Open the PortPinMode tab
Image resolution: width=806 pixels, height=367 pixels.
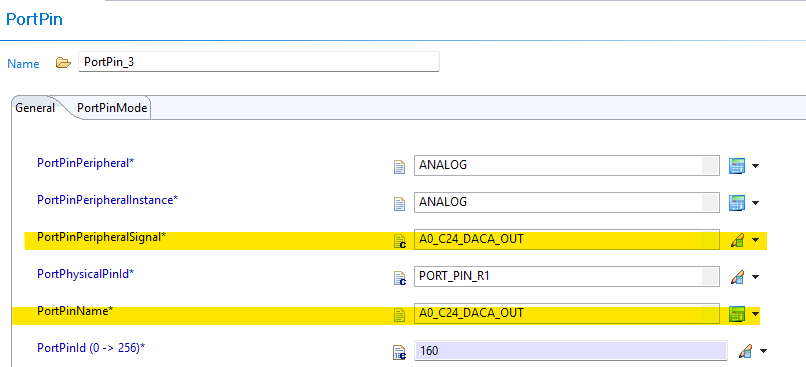tap(112, 108)
